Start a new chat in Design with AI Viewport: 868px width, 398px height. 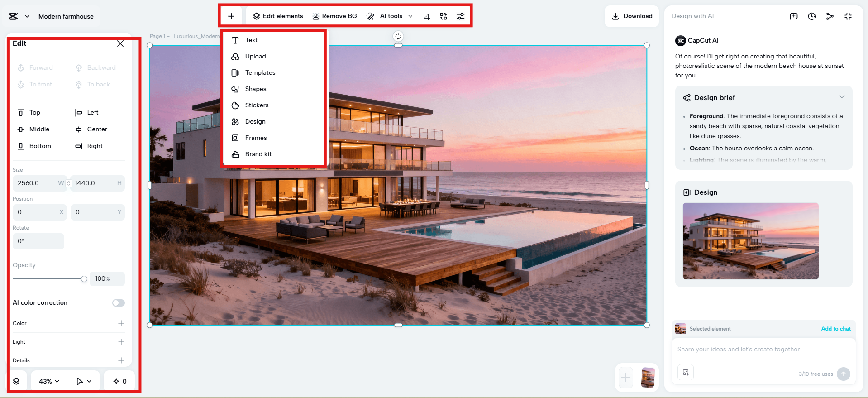click(793, 16)
